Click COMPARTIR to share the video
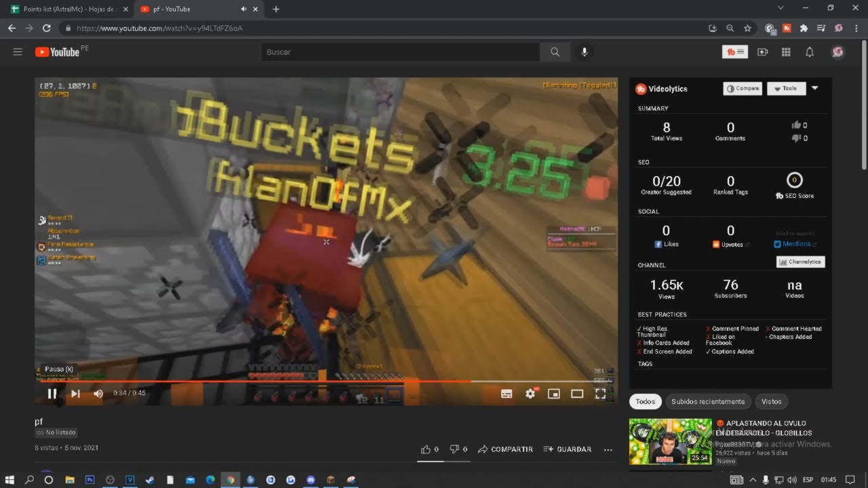Viewport: 868px width, 488px height. [x=505, y=449]
